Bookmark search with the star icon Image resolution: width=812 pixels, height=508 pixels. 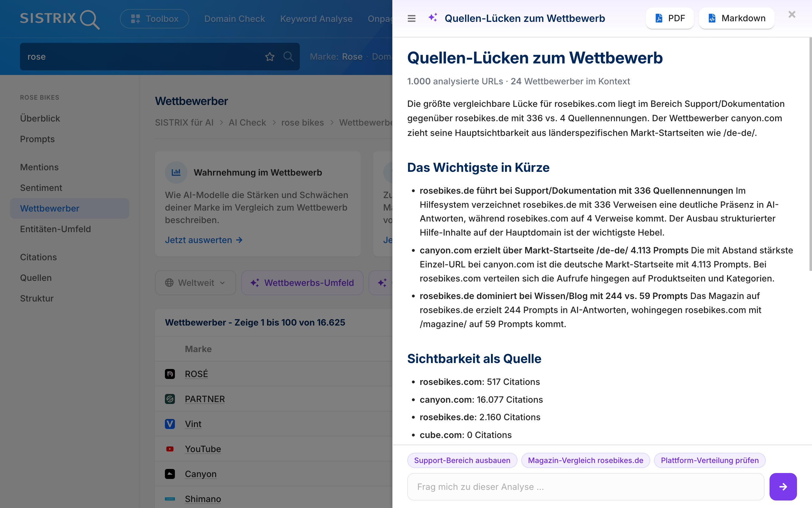pyautogui.click(x=270, y=57)
